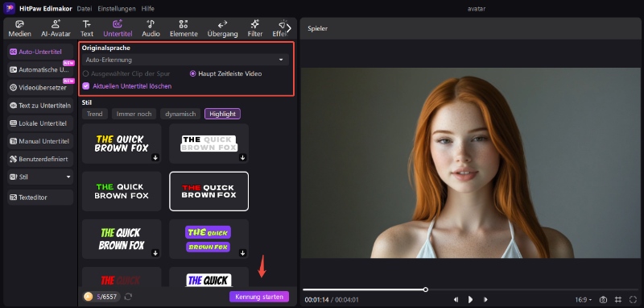The image size is (644, 308).
Task: Open the Text tool tab
Action: click(x=87, y=29)
